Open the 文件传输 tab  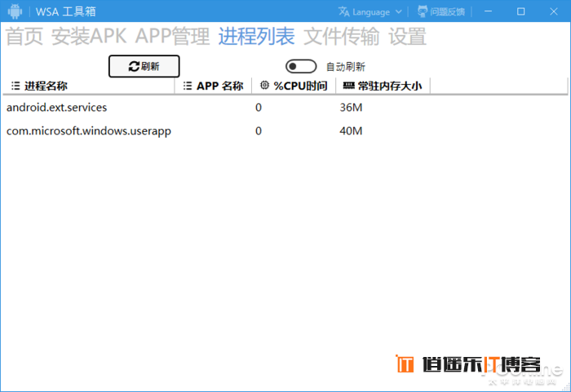point(341,37)
